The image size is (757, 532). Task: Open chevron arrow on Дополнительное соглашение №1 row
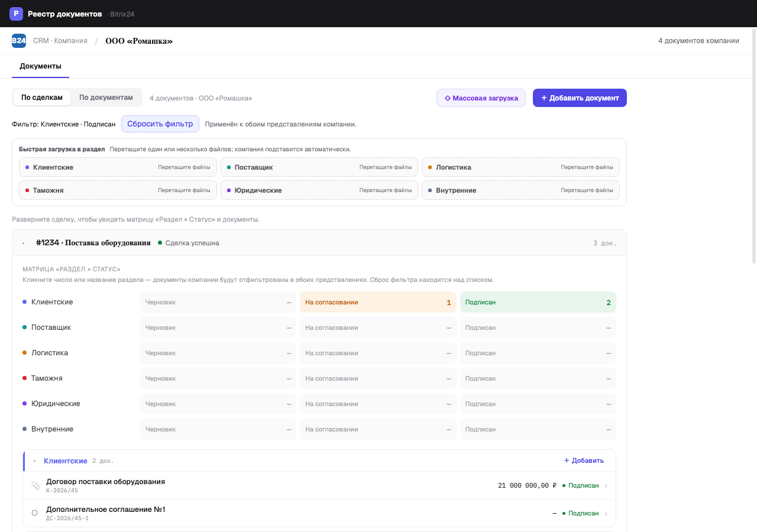tap(606, 514)
